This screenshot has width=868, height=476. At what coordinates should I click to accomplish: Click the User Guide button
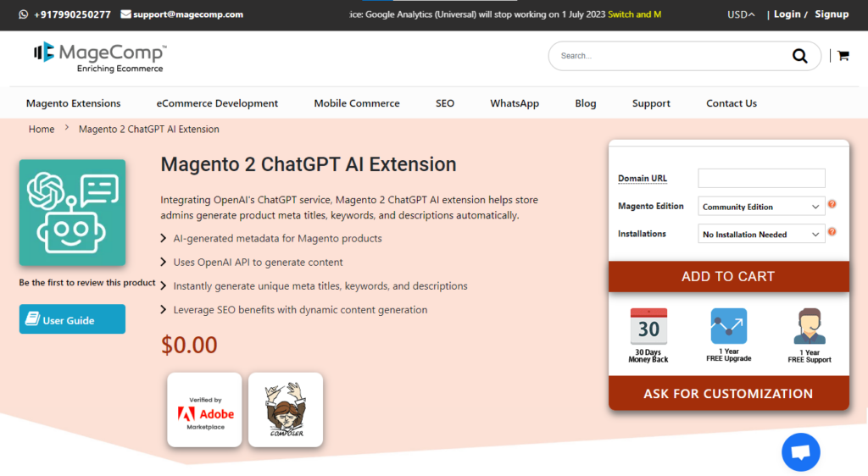pos(73,319)
